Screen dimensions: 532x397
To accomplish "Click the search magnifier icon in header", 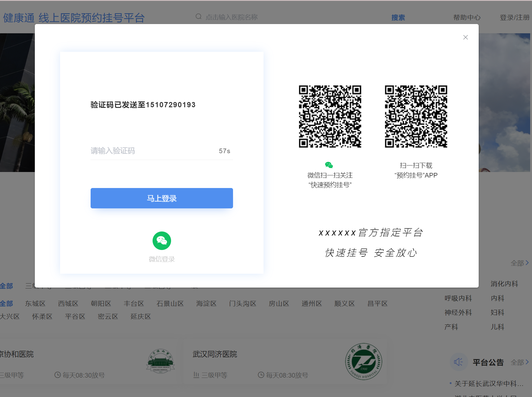I will pos(198,17).
